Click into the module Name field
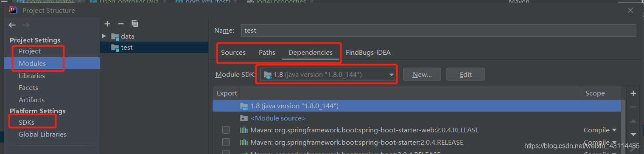644x154 pixels. coord(439,31)
